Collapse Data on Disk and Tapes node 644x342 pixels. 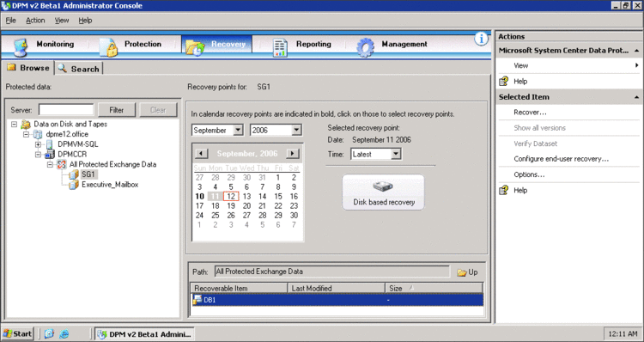click(14, 124)
